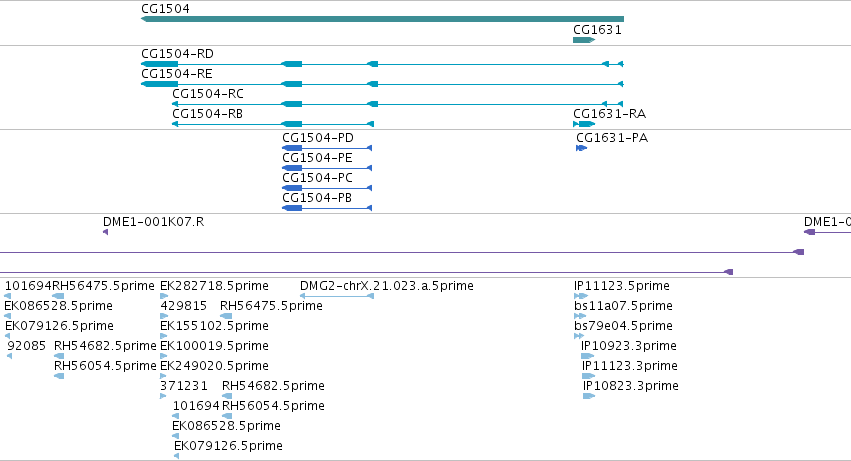This screenshot has height=461, width=851.
Task: Select the CG1504 gene bar
Action: pyautogui.click(x=382, y=19)
